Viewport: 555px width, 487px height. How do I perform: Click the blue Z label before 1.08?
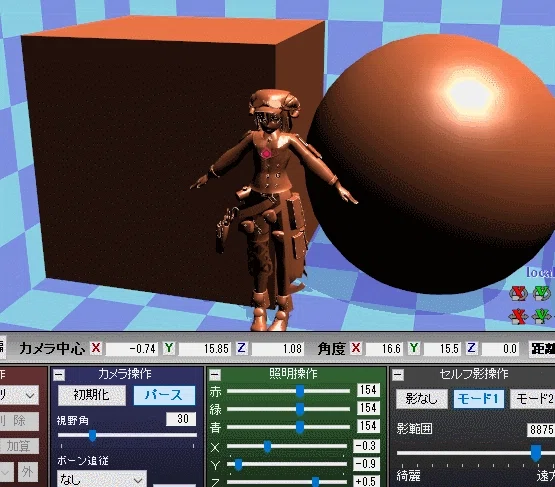pyautogui.click(x=242, y=348)
